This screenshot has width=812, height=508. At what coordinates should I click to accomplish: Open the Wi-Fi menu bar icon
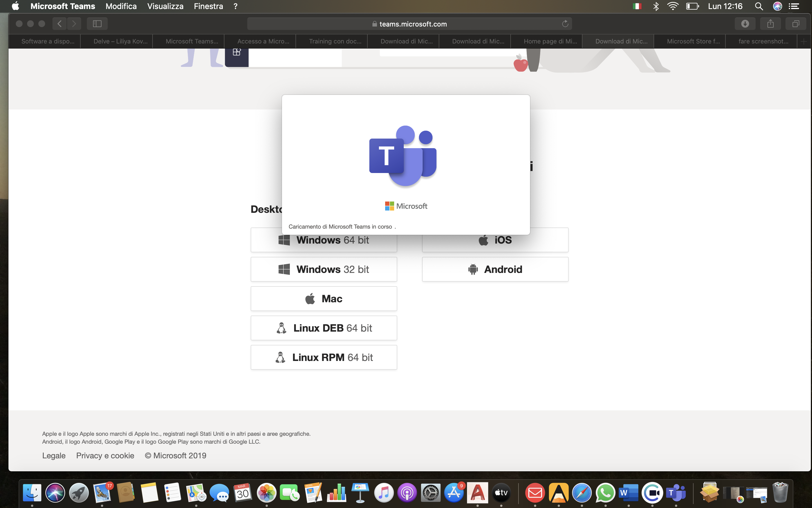point(673,6)
